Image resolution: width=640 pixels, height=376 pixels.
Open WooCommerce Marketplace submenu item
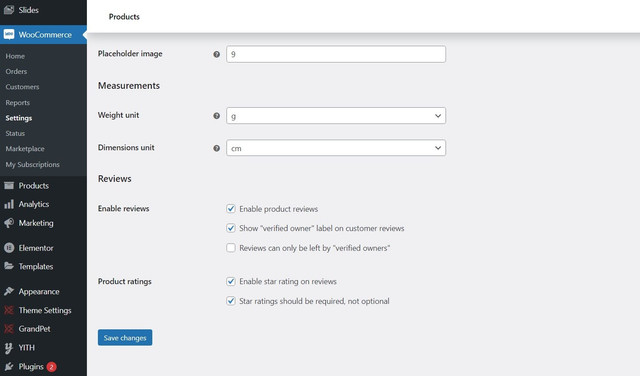point(25,149)
